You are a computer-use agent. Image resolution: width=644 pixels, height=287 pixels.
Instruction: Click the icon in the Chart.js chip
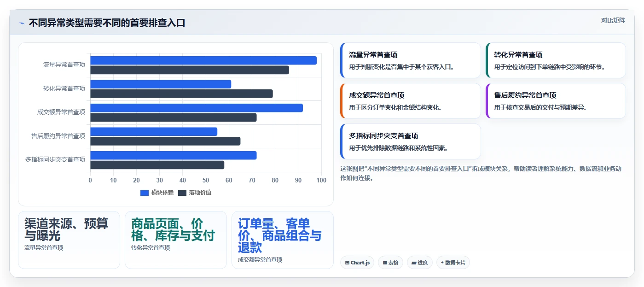347,263
